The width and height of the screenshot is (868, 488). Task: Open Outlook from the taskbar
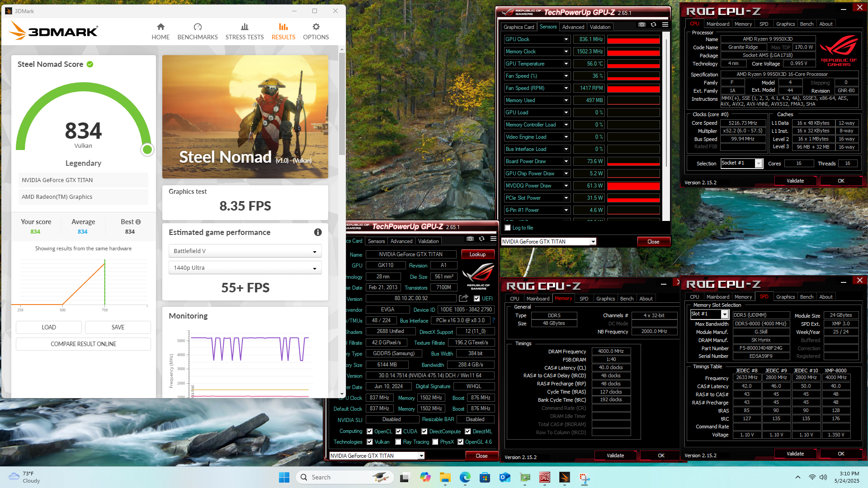505,477
